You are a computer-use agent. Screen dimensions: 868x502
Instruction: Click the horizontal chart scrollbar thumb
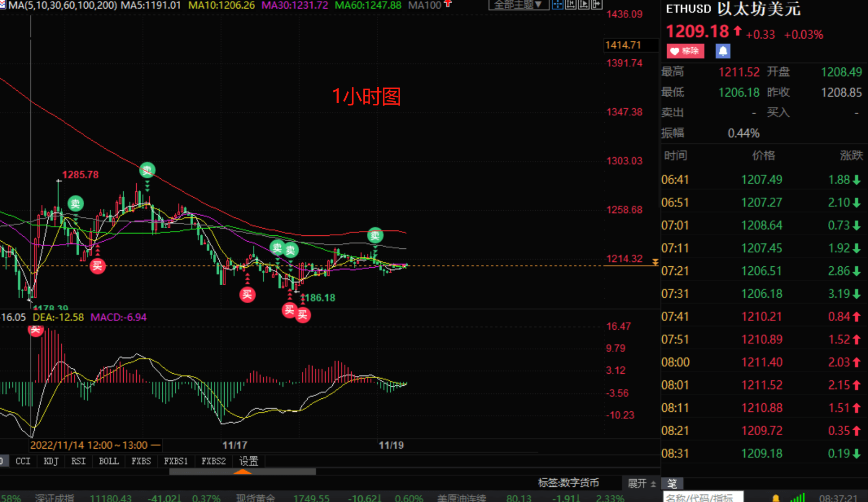click(x=242, y=472)
